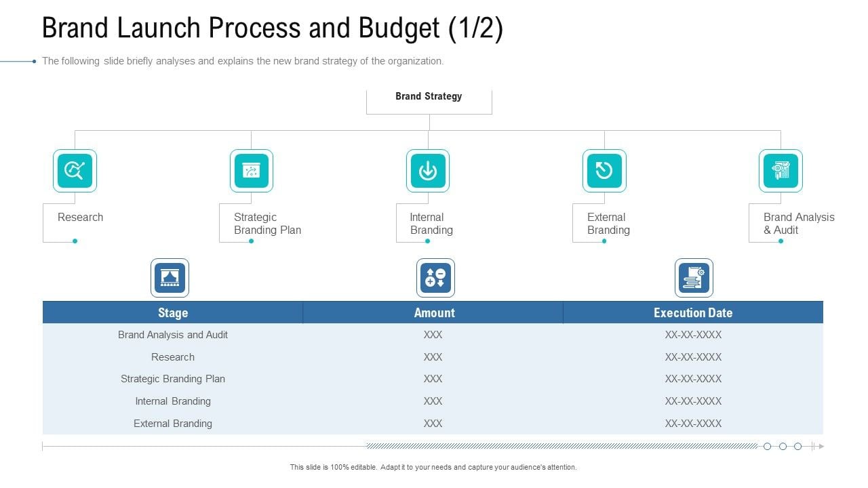This screenshot has width=868, height=488.
Task: Click the footer text about slide being editable
Action: tap(433, 467)
